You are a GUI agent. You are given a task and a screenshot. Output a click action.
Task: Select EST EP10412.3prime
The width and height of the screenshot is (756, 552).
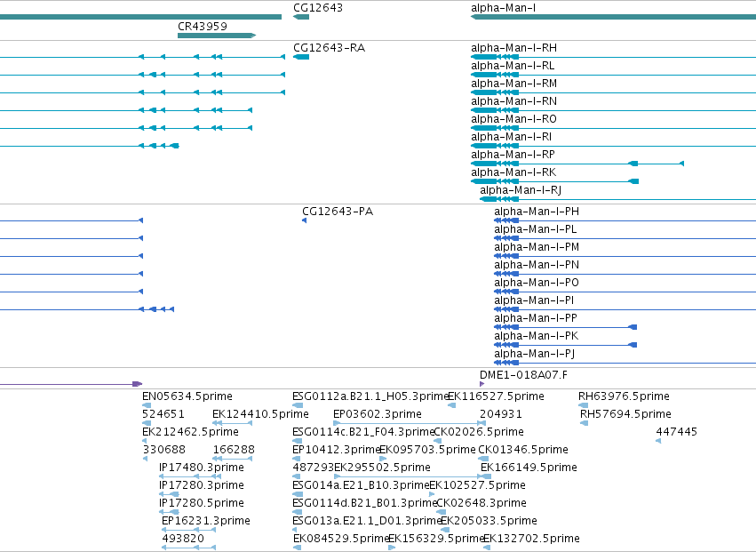click(336, 450)
